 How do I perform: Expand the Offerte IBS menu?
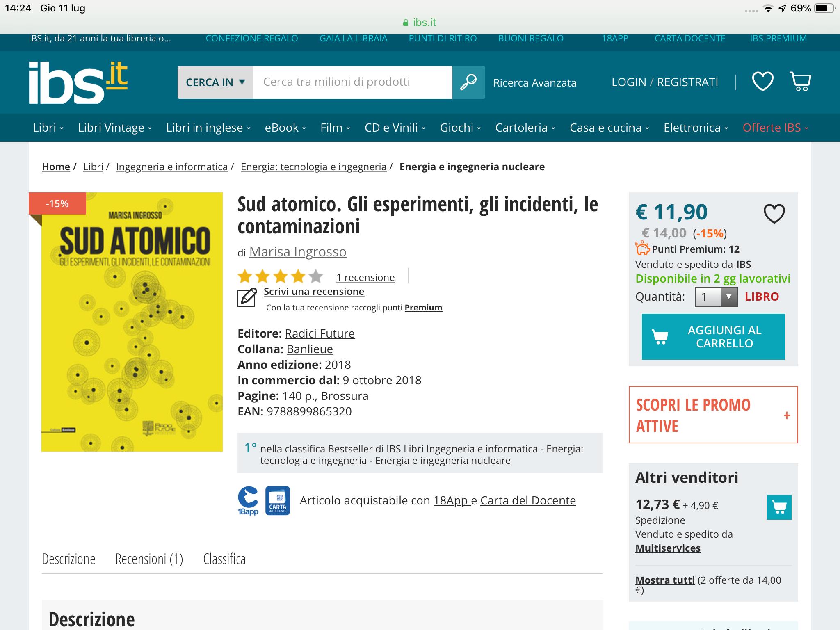point(775,128)
